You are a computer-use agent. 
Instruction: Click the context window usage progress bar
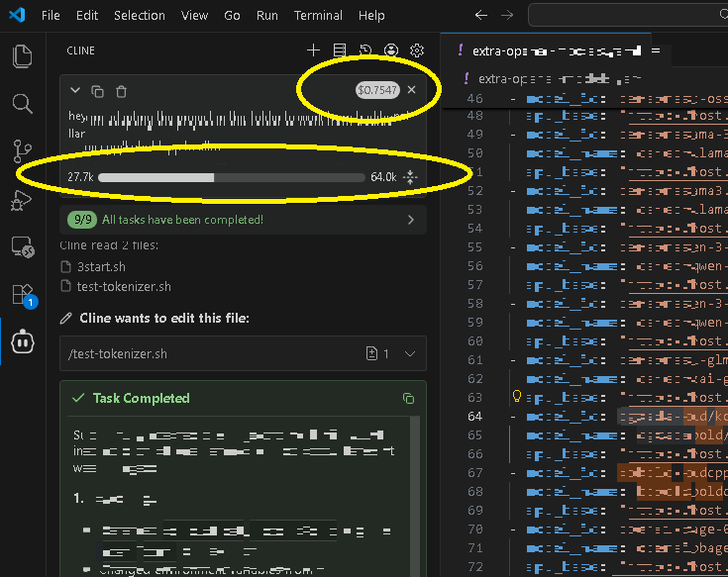[232, 177]
